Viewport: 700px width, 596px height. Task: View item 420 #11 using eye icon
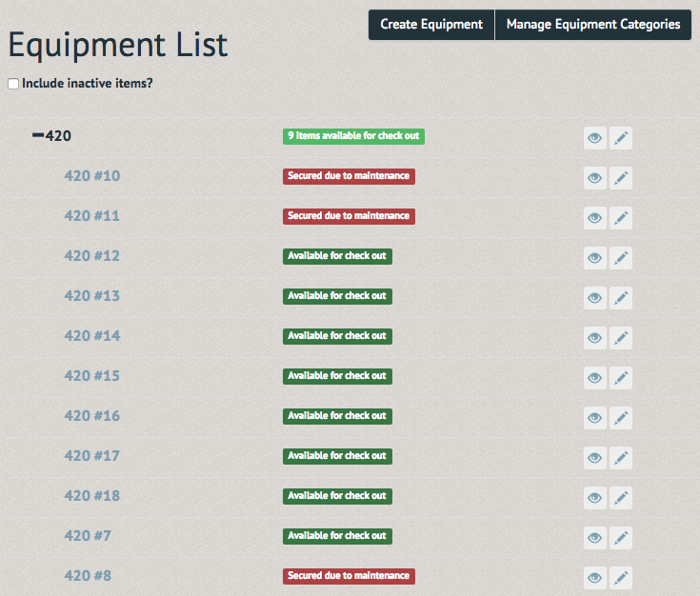(x=594, y=218)
